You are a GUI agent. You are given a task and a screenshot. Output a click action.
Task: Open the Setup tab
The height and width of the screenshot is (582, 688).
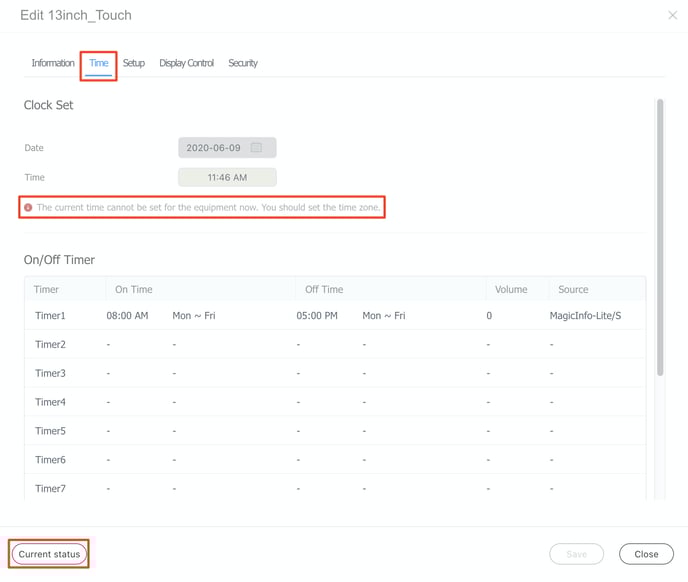(x=134, y=63)
